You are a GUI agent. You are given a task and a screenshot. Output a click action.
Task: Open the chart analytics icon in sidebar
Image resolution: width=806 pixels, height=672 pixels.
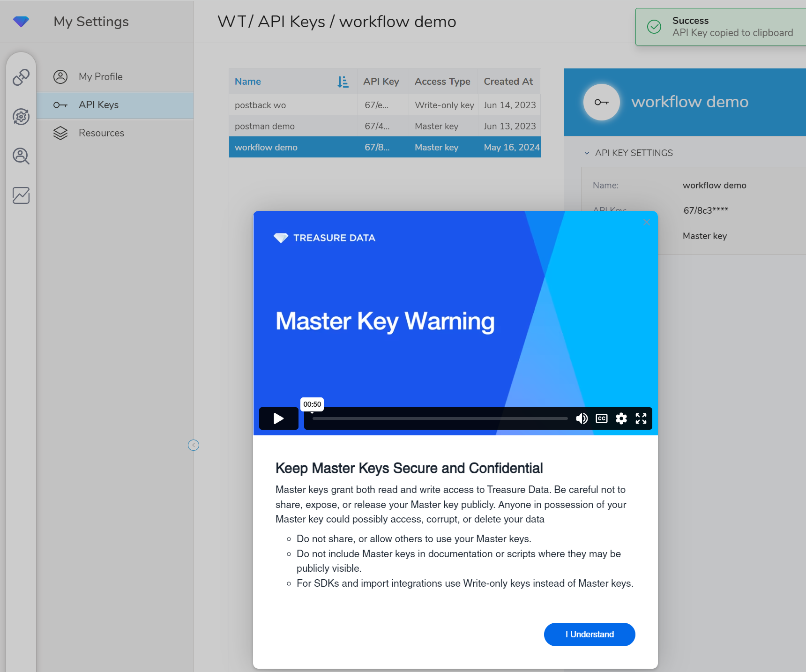[x=21, y=195]
